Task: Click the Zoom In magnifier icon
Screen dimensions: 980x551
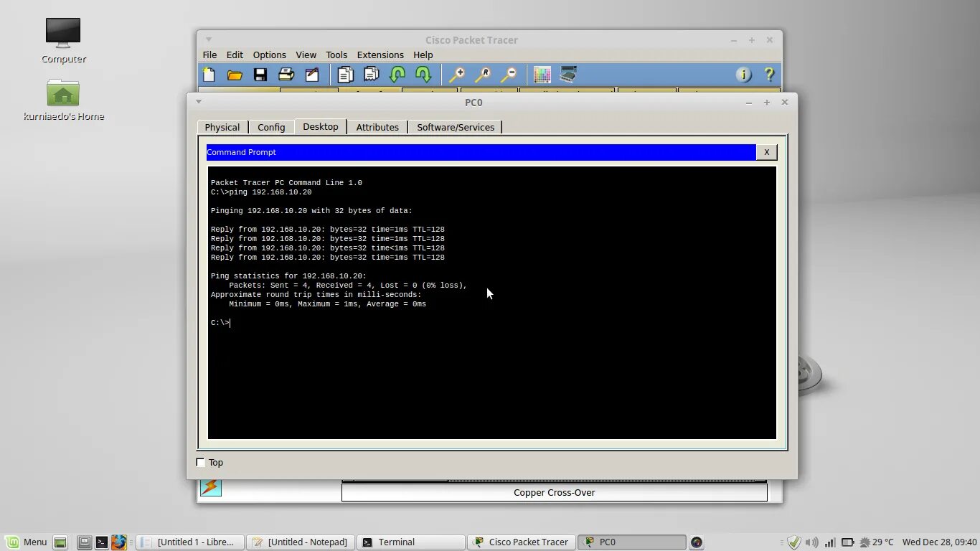Action: 457,75
